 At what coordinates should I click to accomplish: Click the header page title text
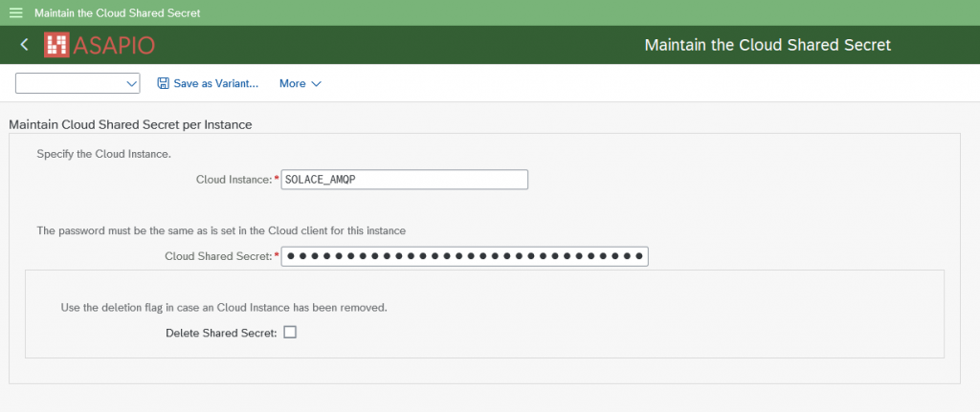click(768, 45)
